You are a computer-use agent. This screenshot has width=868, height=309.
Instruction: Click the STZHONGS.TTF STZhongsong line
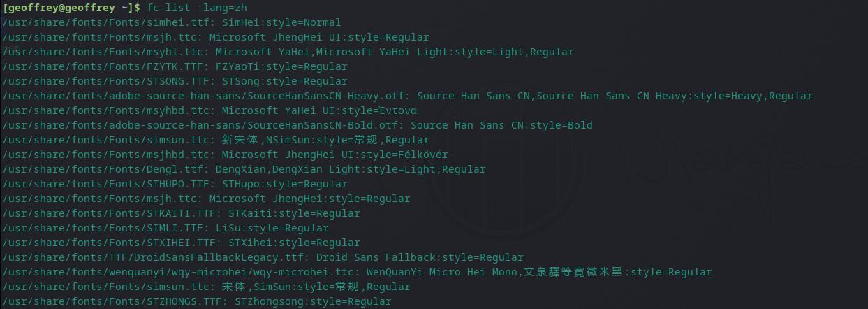pyautogui.click(x=196, y=301)
